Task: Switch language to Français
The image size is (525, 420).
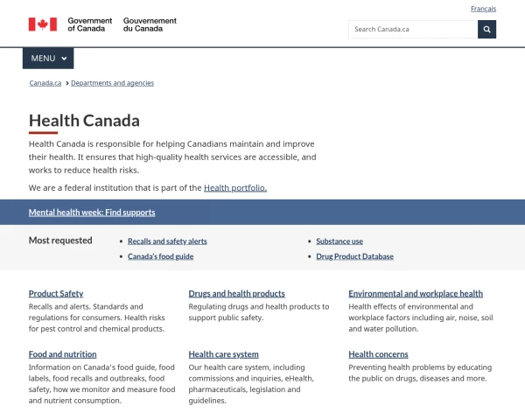Action: coord(483,9)
